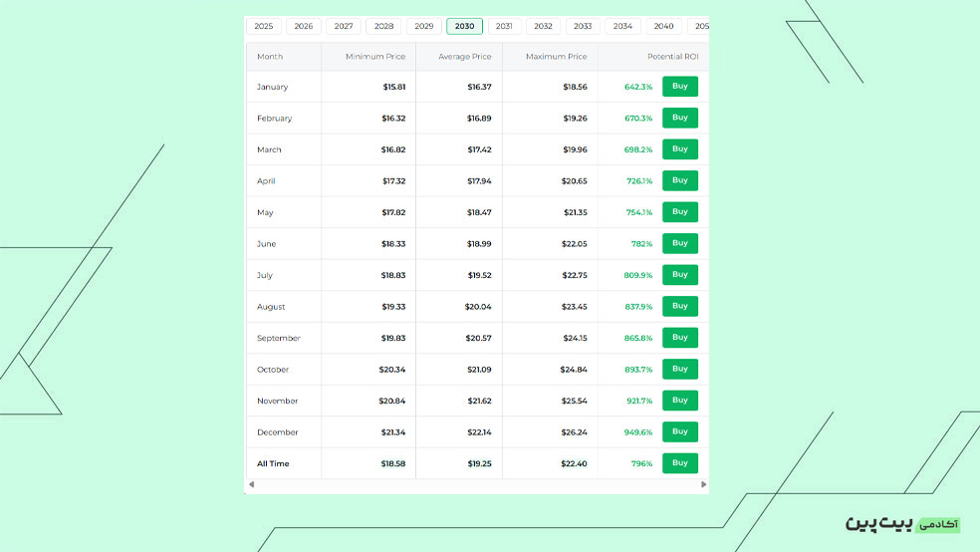Image resolution: width=980 pixels, height=552 pixels.
Task: Hit the September Buy button
Action: coord(680,338)
